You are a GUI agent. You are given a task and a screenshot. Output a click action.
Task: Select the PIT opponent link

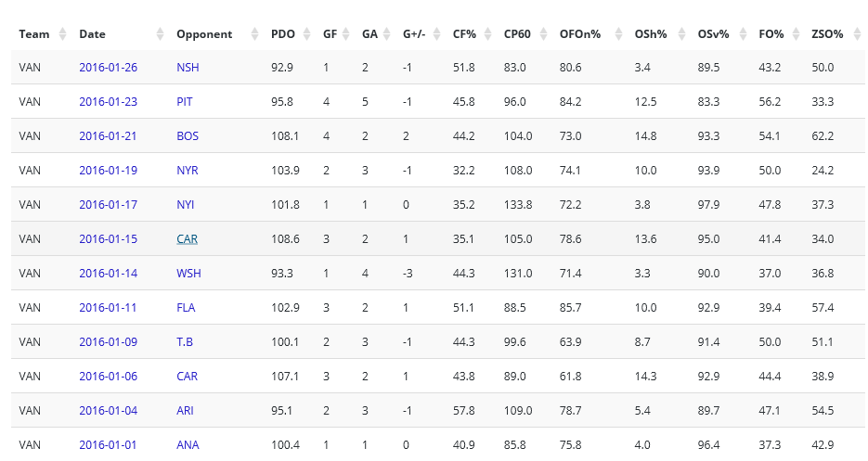(x=185, y=102)
